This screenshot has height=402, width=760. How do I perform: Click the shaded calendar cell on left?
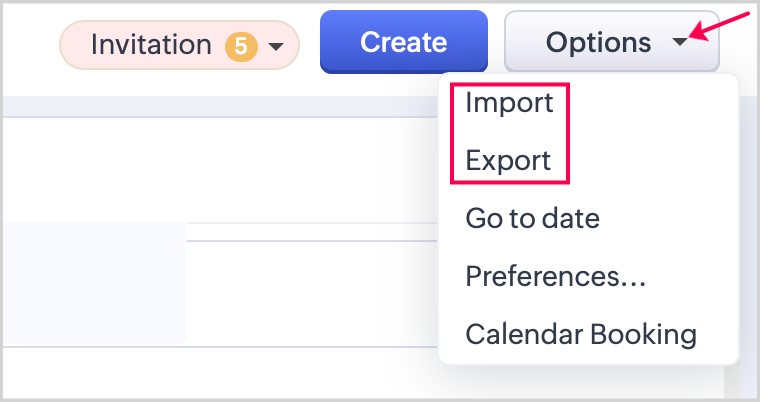pyautogui.click(x=93, y=282)
